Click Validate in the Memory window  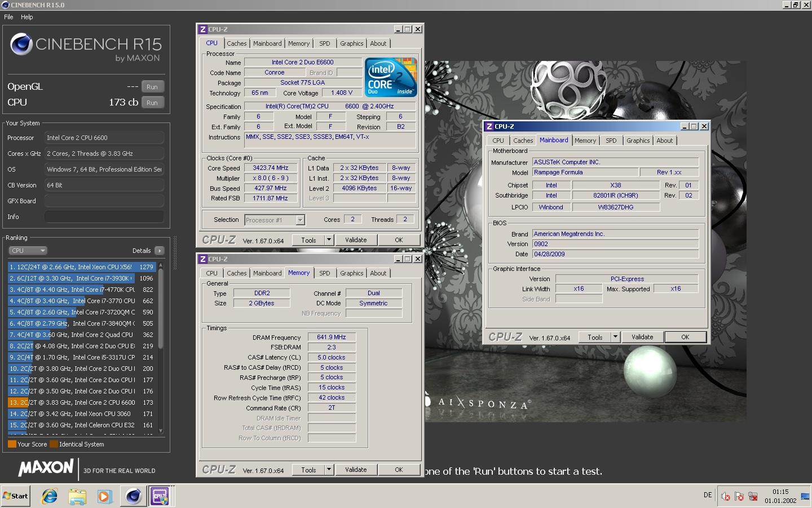[x=356, y=470]
